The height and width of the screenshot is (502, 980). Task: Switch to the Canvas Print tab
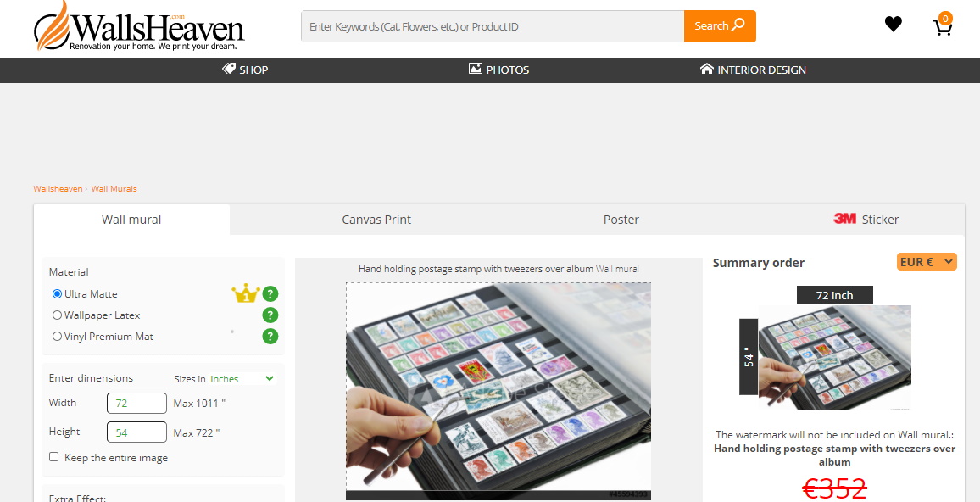tap(376, 220)
